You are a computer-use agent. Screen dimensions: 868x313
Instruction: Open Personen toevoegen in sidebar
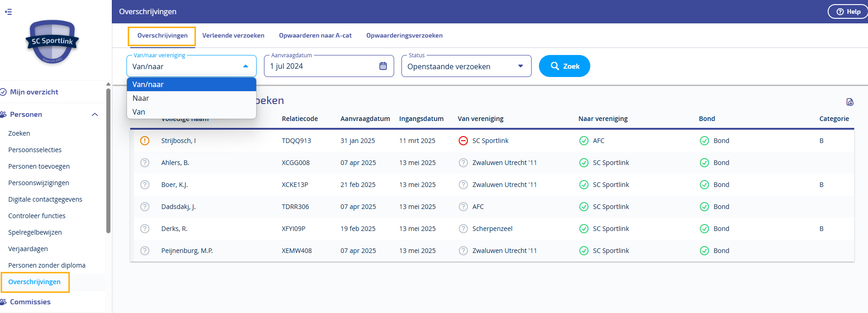coord(39,166)
